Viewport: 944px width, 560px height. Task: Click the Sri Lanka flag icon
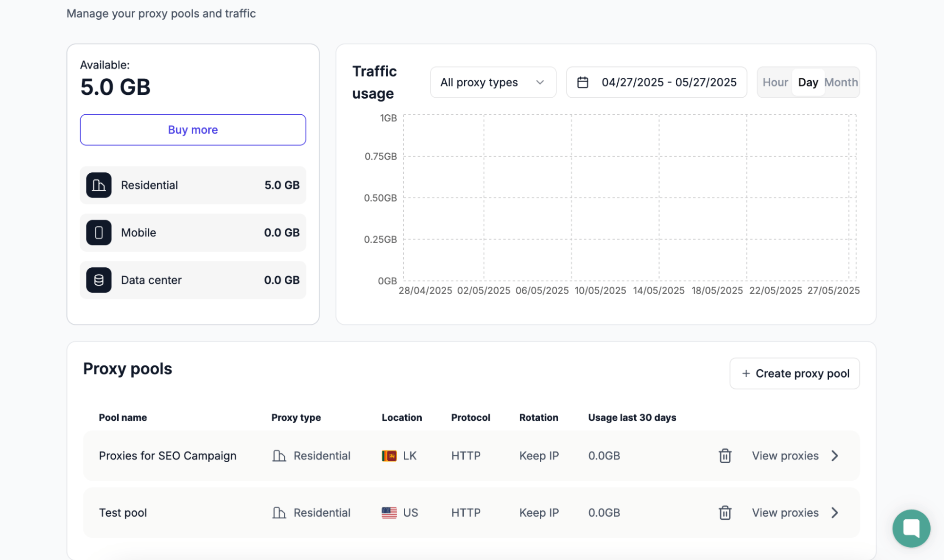pos(389,456)
